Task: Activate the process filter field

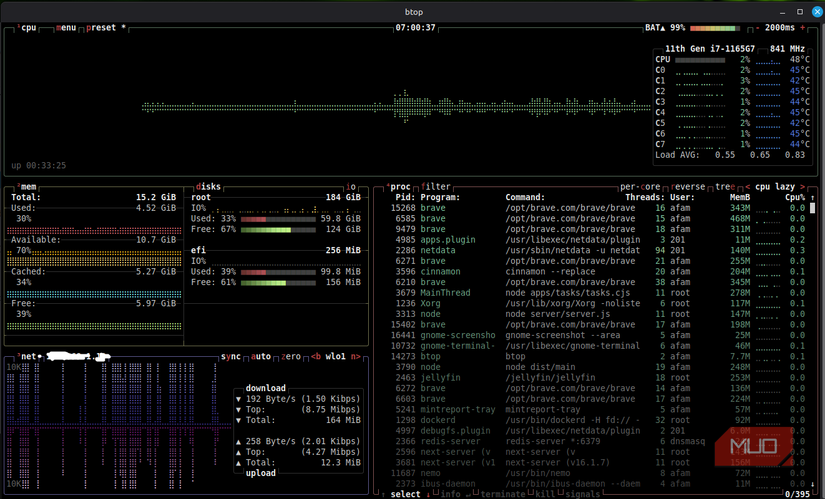Action: [x=436, y=187]
